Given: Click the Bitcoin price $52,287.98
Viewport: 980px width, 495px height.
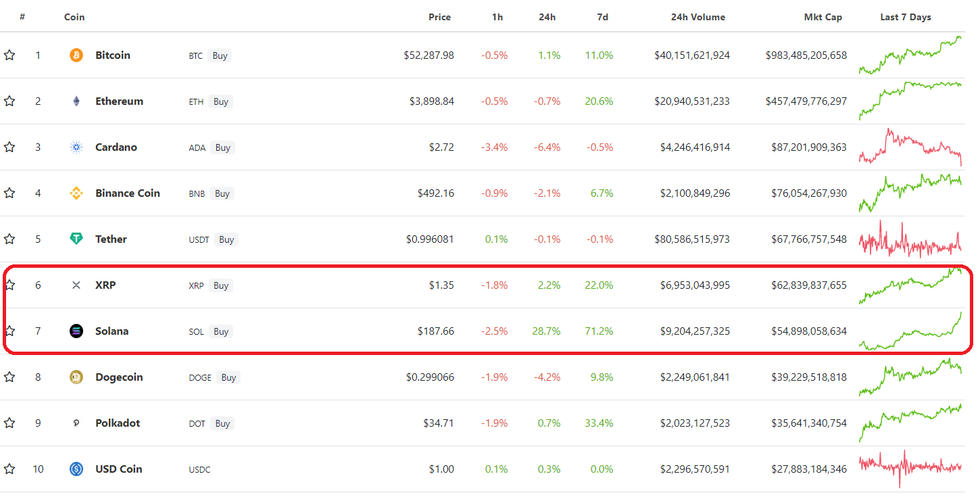Looking at the screenshot, I should click(x=429, y=55).
